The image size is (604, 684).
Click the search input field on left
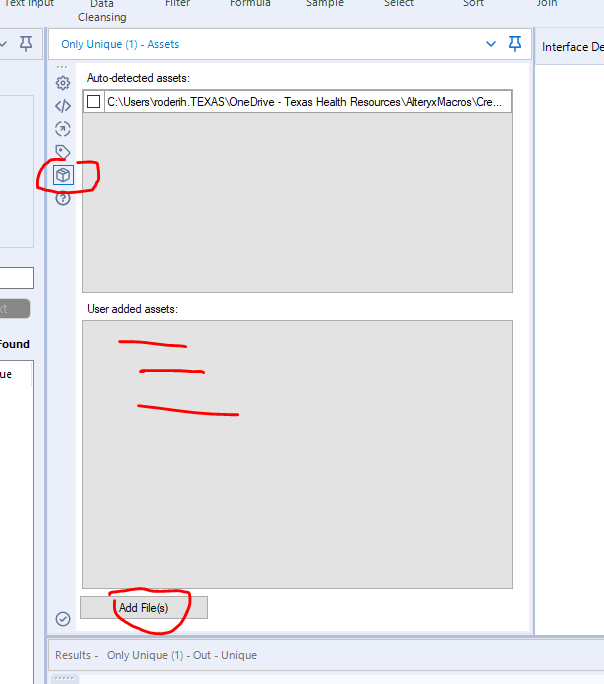coord(17,278)
